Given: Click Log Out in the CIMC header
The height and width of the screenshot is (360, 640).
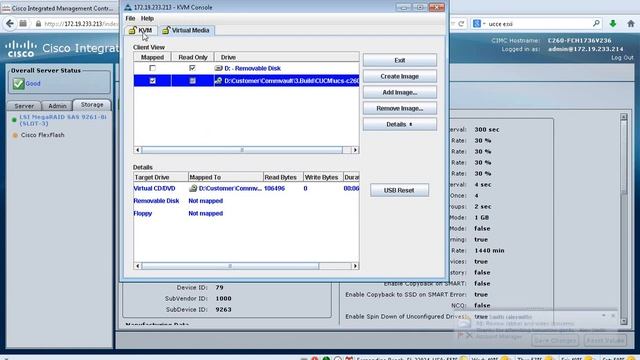Looking at the screenshot, I should [x=622, y=58].
